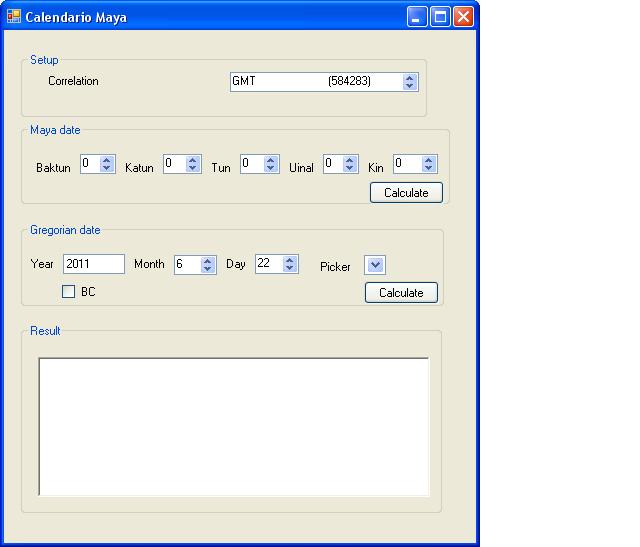Increase the Kin value with up arrow
The width and height of the screenshot is (640, 547).
point(429,160)
